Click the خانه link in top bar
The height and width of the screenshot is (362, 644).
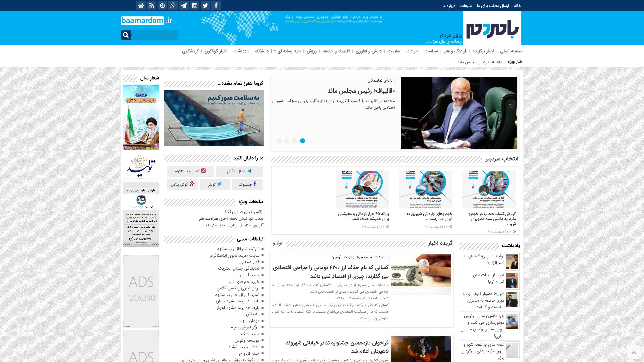coord(517,6)
